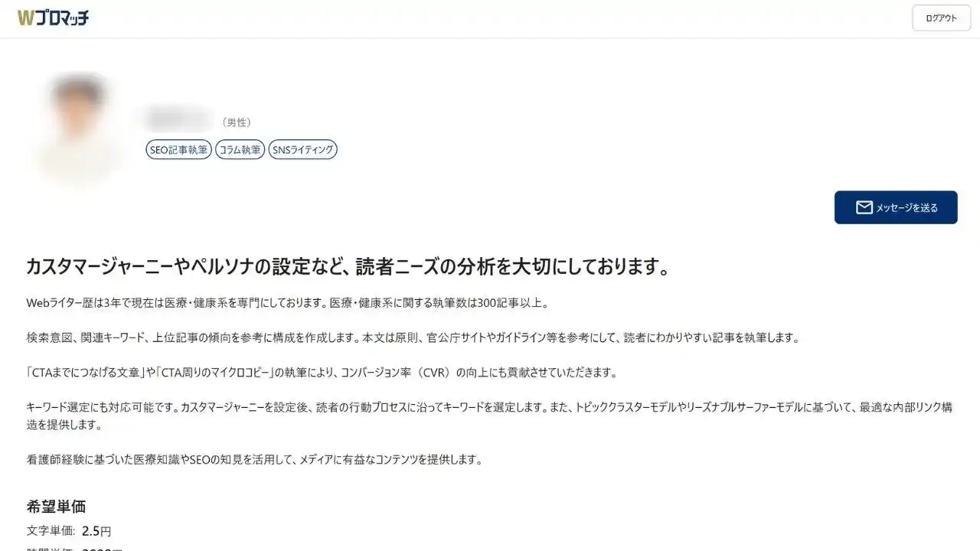
Task: Click the paragraph starting with Webライター歴
Action: [x=287, y=303]
